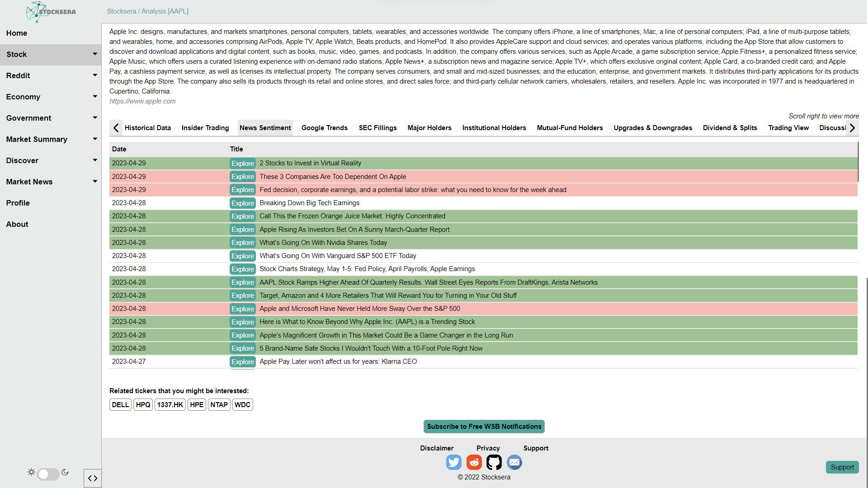Click the news table vertical scrollbar
Viewport: 868px width, 488px height.
[858, 163]
